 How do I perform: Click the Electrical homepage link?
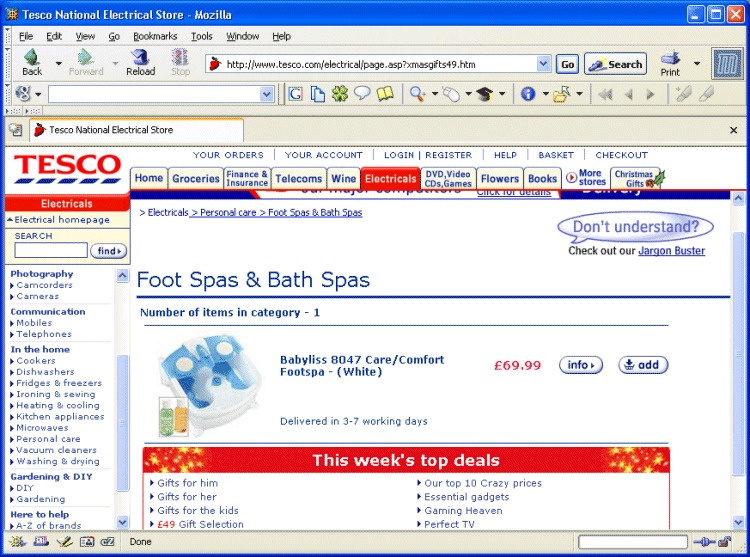[62, 219]
